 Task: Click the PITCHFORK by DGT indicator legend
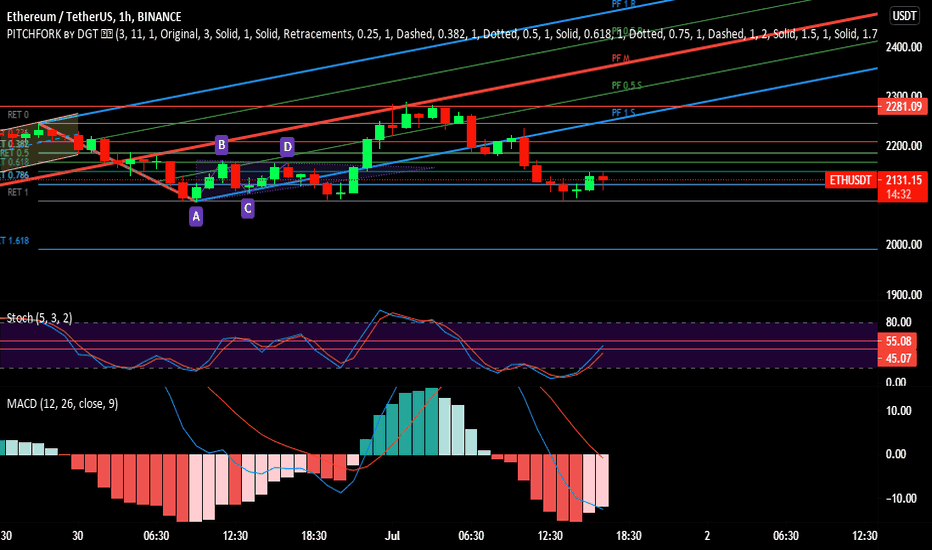click(442, 34)
